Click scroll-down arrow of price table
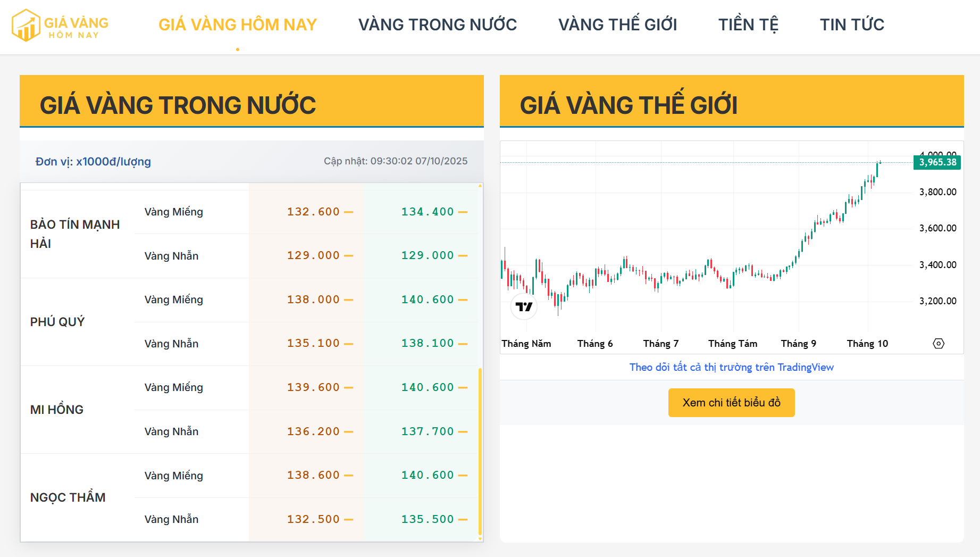 coord(480,539)
